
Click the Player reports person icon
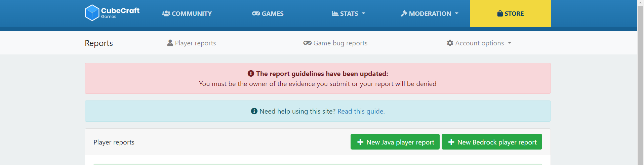(x=170, y=43)
